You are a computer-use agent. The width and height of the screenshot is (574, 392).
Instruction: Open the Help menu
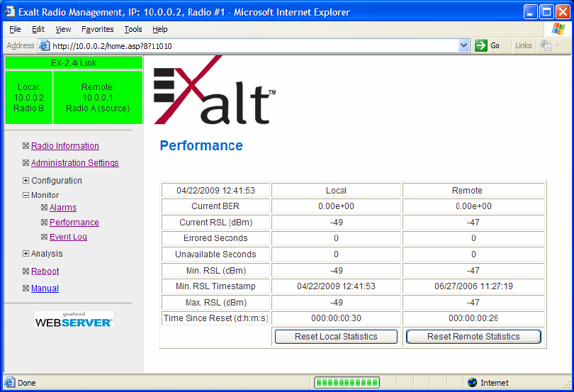point(160,29)
